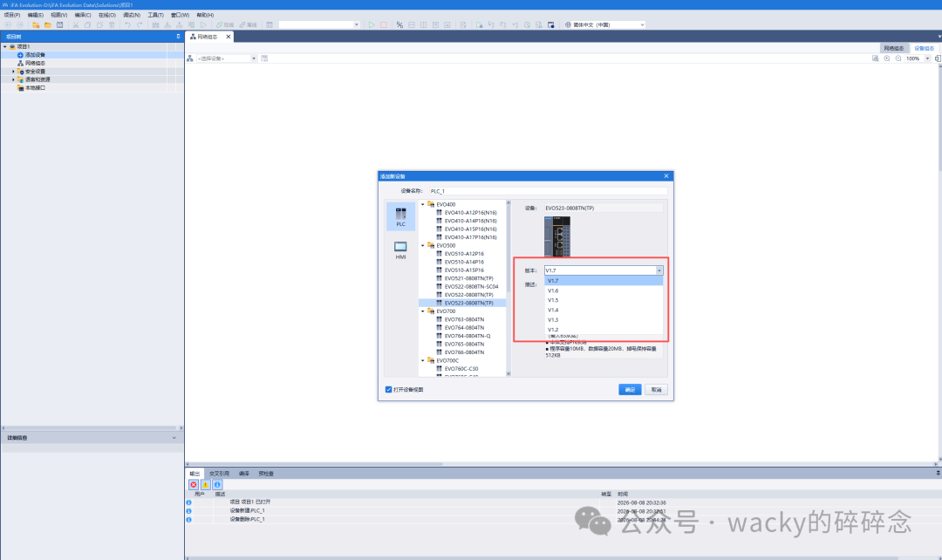Click the red error filter icon in output
Viewport: 942px width, 560px height.
(x=194, y=484)
